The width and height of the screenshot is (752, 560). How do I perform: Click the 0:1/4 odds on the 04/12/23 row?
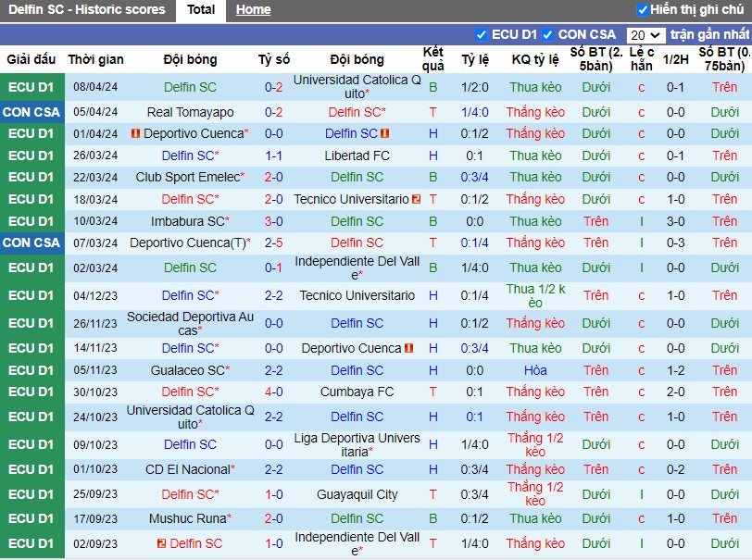(x=475, y=296)
